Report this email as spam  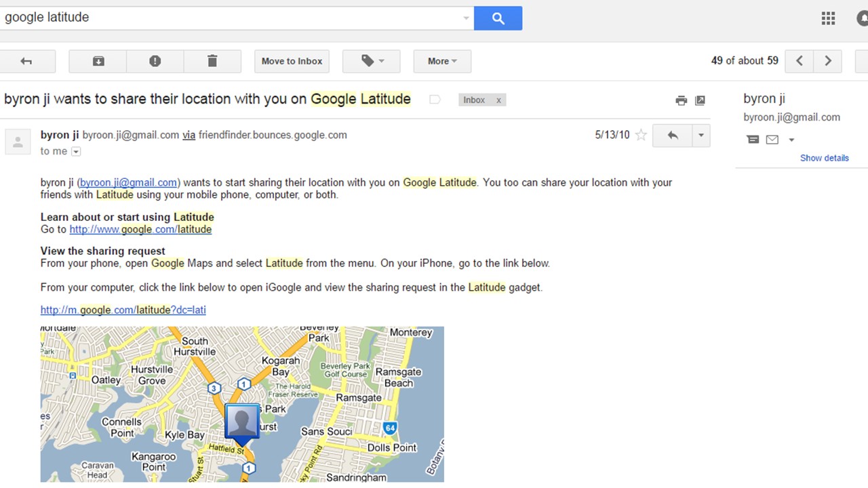pos(155,61)
